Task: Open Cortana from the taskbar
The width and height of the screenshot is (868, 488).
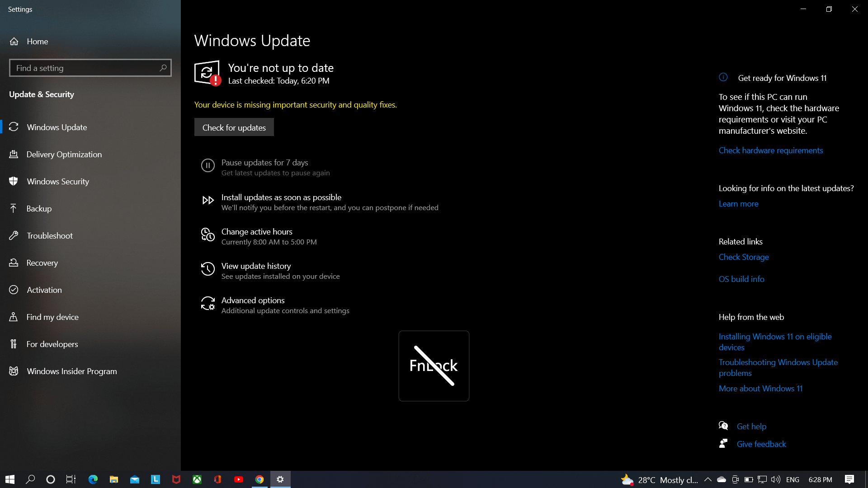Action: 51,479
